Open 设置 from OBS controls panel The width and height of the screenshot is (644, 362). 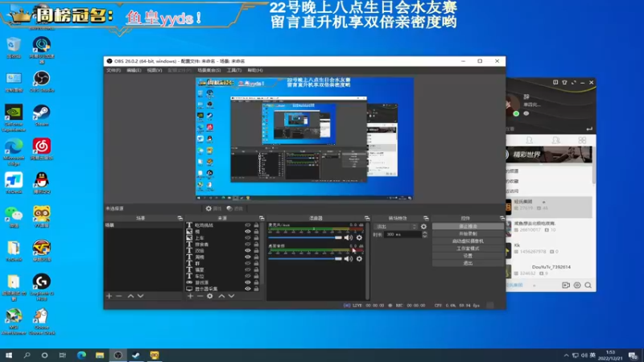468,256
